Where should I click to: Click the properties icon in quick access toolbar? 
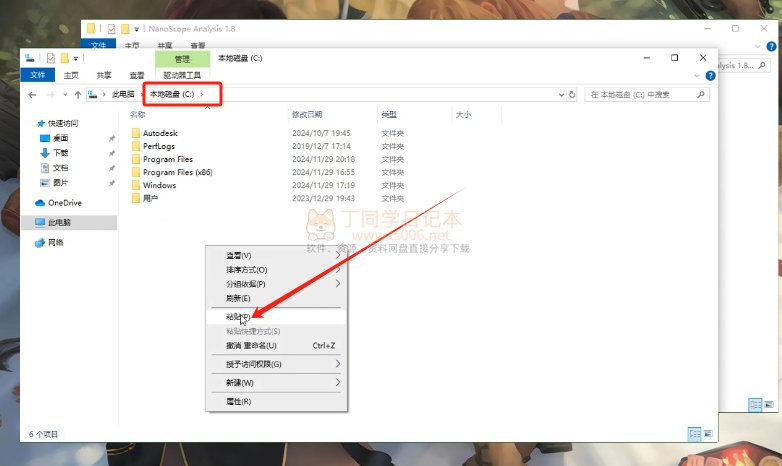[51, 58]
